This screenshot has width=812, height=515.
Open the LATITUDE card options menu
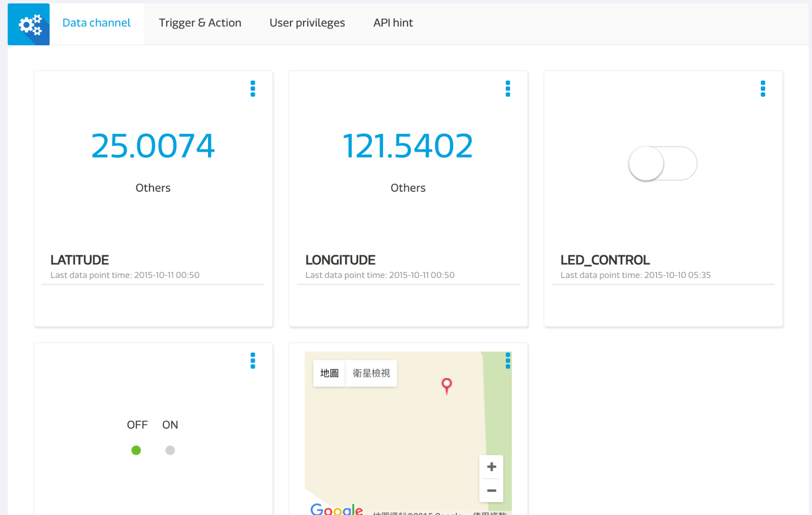pyautogui.click(x=253, y=89)
